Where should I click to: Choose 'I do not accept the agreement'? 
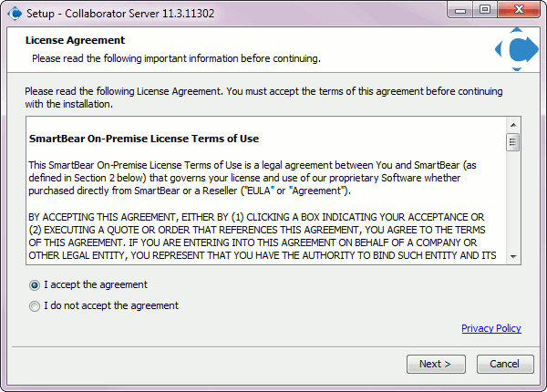(x=104, y=306)
